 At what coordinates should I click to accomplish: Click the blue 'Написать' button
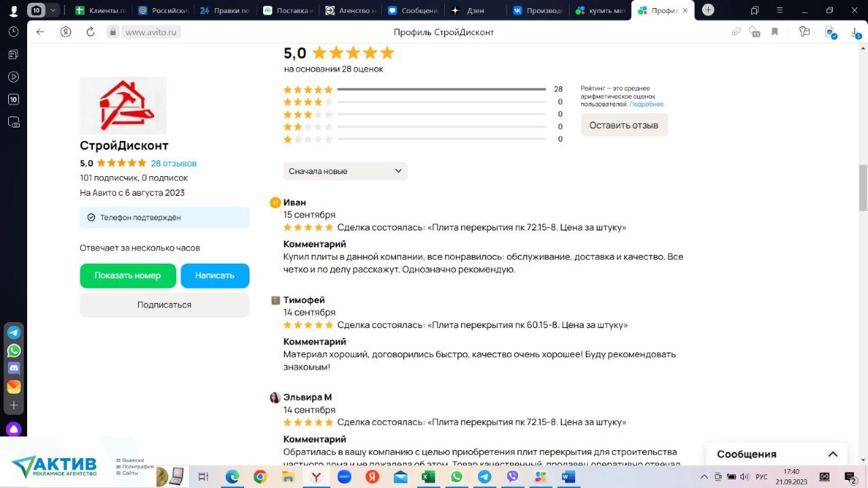(215, 276)
